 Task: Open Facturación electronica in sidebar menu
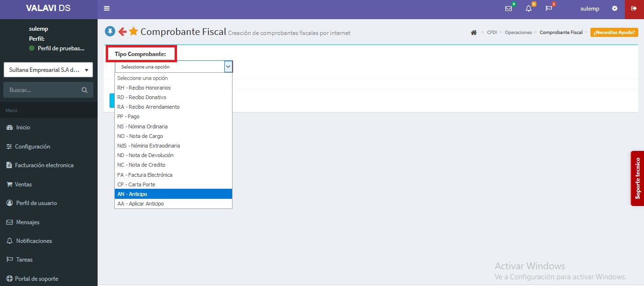44,165
